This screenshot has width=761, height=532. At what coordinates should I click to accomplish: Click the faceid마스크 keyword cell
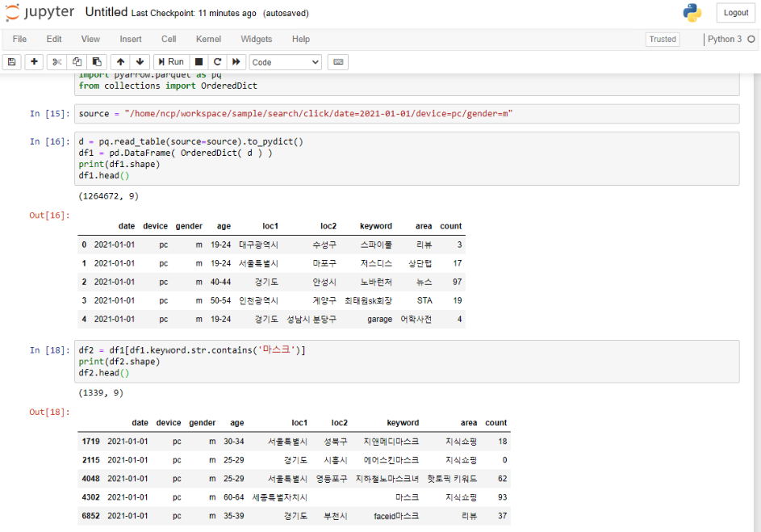(396, 516)
